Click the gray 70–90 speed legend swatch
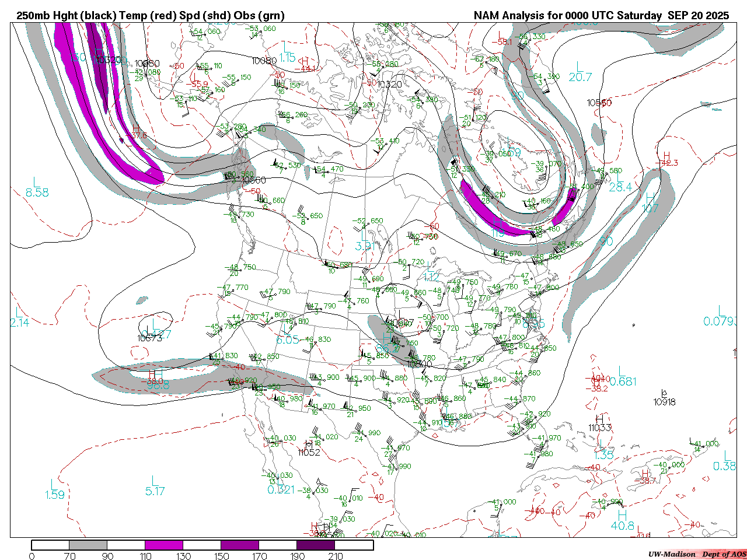 (x=88, y=545)
